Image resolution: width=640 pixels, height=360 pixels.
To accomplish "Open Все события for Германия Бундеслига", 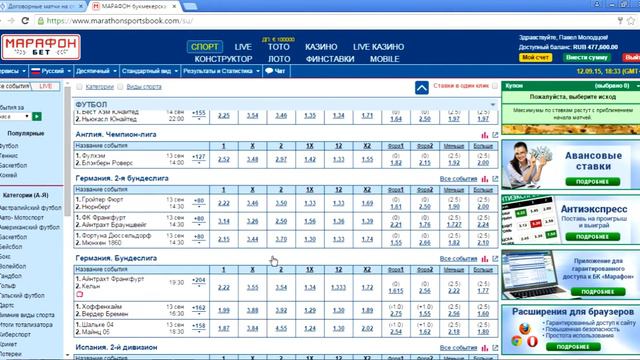I will (x=458, y=259).
